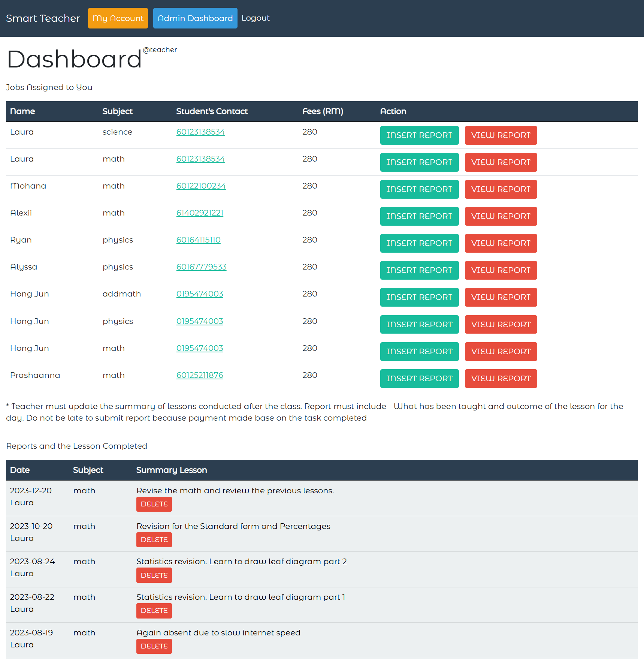The height and width of the screenshot is (659, 644).
Task: Open Laura's contact number 60123138534
Action: [x=201, y=132]
